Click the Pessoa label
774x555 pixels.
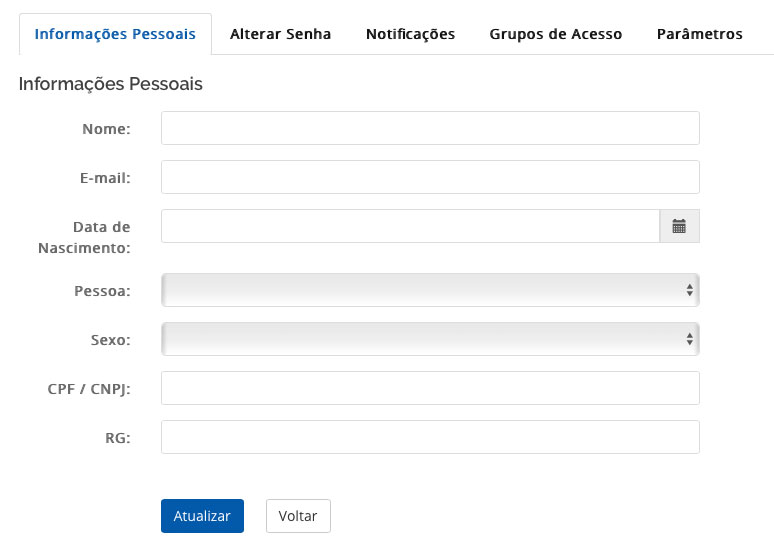tap(102, 291)
